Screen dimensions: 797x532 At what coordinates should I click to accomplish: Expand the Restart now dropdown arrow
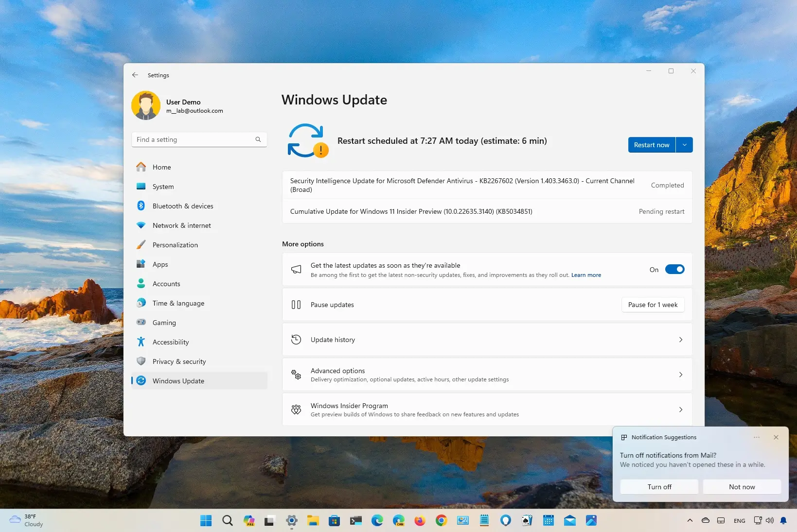coord(684,145)
